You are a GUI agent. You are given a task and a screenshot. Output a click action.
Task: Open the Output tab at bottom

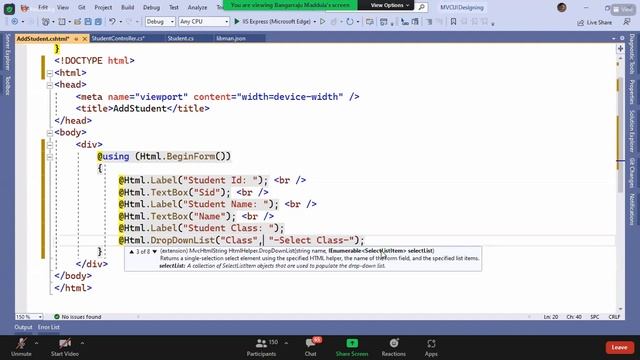click(23, 327)
